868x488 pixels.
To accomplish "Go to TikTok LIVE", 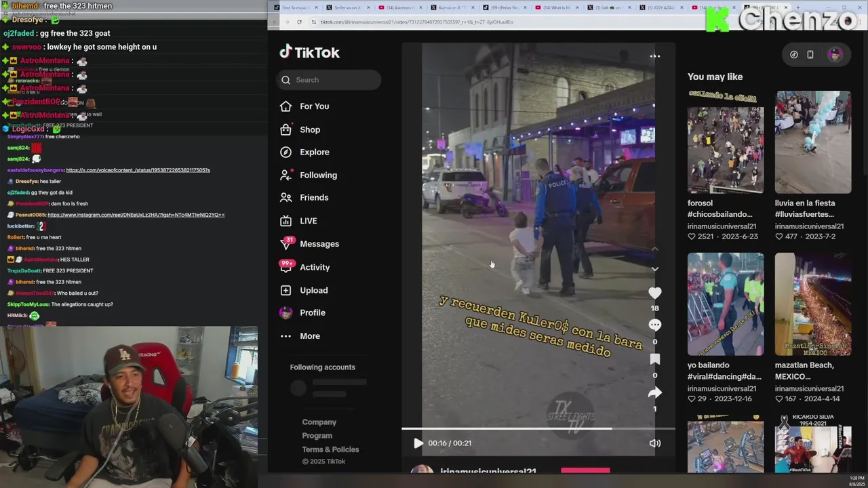I will pos(308,221).
